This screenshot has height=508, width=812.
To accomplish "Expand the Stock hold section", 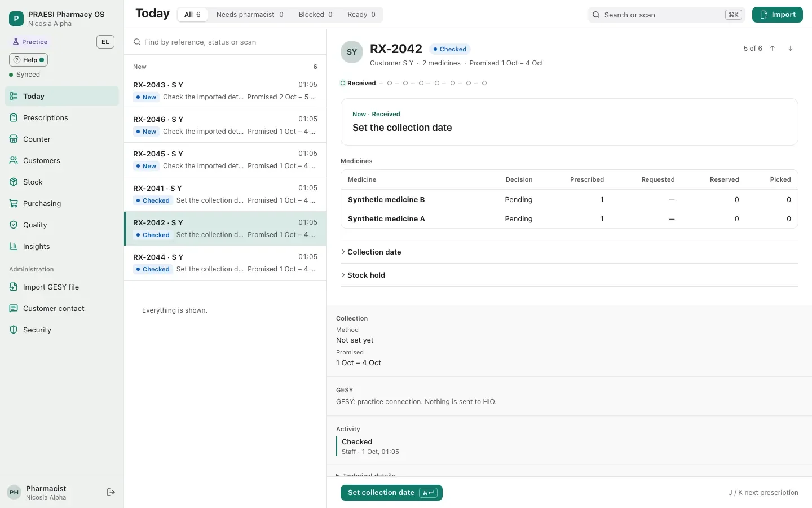I will tap(570, 275).
